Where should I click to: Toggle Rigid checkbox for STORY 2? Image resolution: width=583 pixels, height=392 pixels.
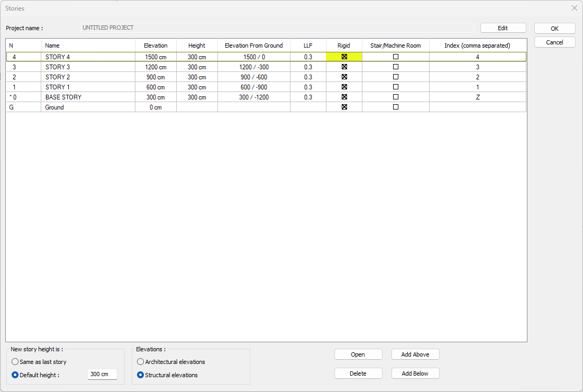click(x=344, y=77)
